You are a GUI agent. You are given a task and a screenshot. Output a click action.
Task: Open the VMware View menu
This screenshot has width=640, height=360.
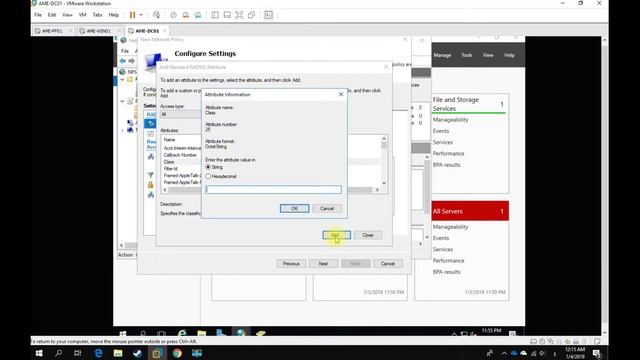[x=67, y=15]
